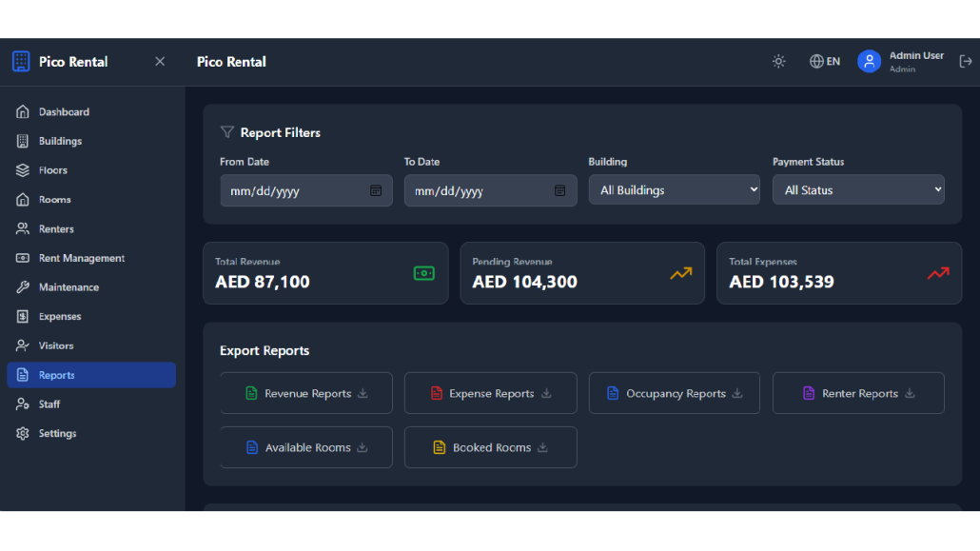Screen dimensions: 980x551
Task: Open Rent Management in sidebar
Action: coord(82,258)
